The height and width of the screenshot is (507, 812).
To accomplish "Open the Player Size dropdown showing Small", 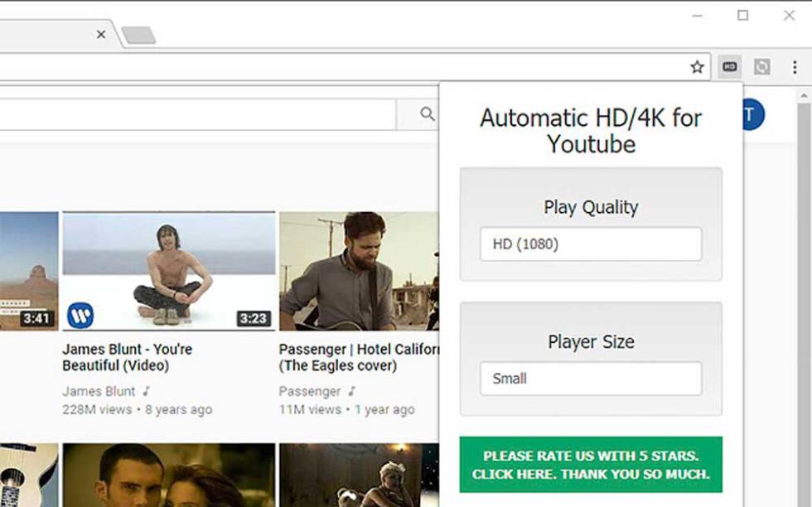I will pyautogui.click(x=591, y=379).
